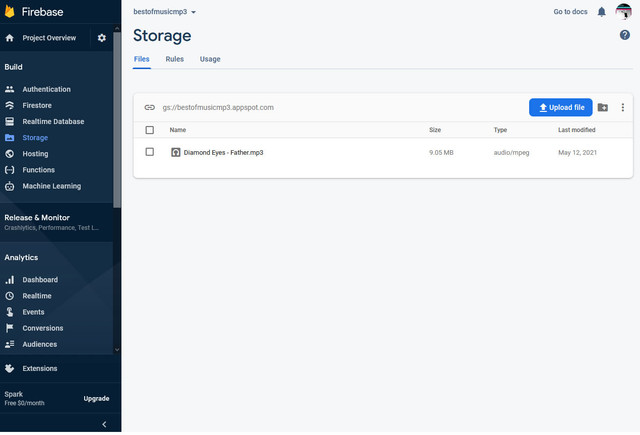Click the Size column header
This screenshot has width=640, height=435.
click(435, 130)
